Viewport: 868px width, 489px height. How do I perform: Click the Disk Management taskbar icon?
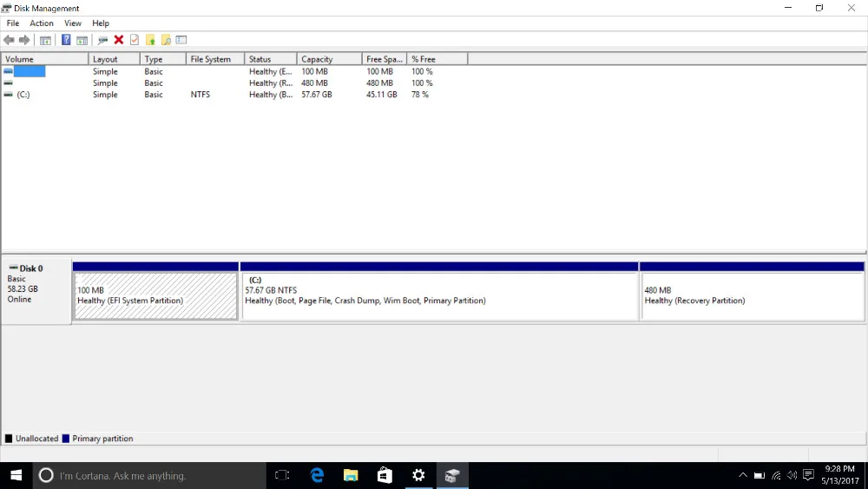pyautogui.click(x=452, y=476)
